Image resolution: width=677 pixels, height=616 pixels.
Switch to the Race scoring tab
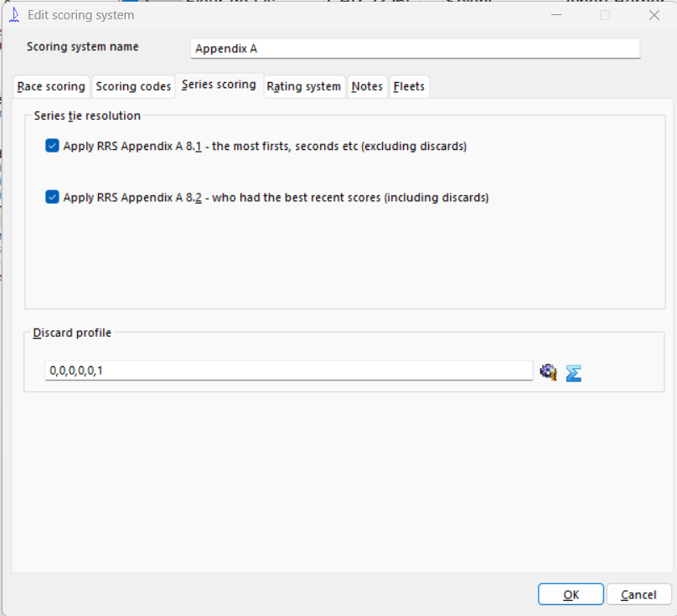tap(51, 86)
